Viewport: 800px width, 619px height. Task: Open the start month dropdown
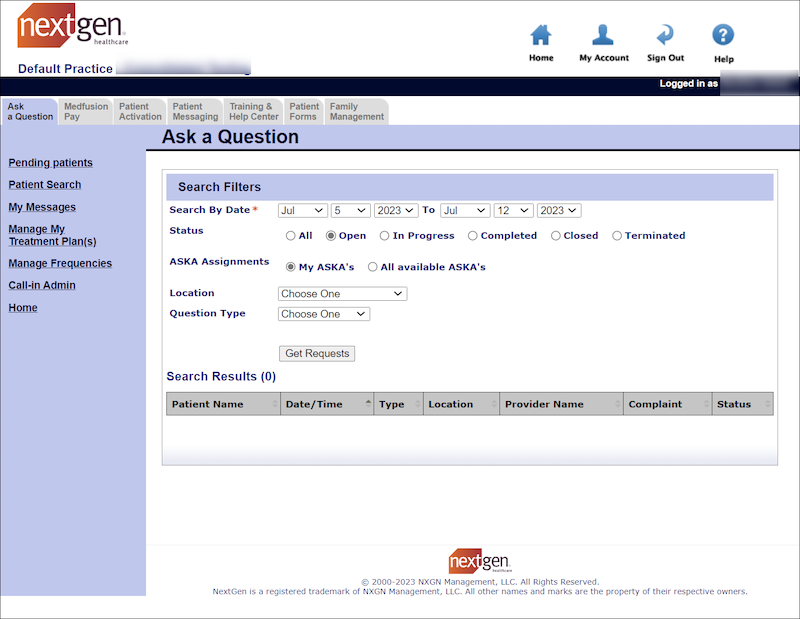(x=303, y=210)
